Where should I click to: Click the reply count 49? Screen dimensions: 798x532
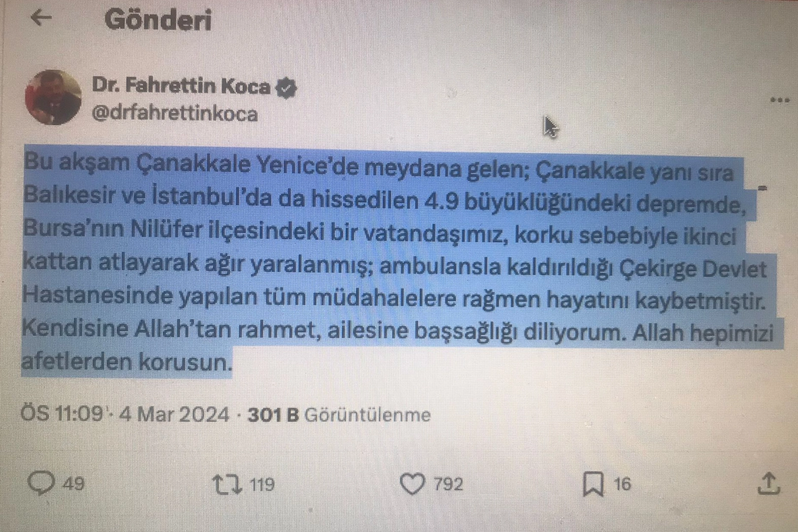pyautogui.click(x=74, y=484)
